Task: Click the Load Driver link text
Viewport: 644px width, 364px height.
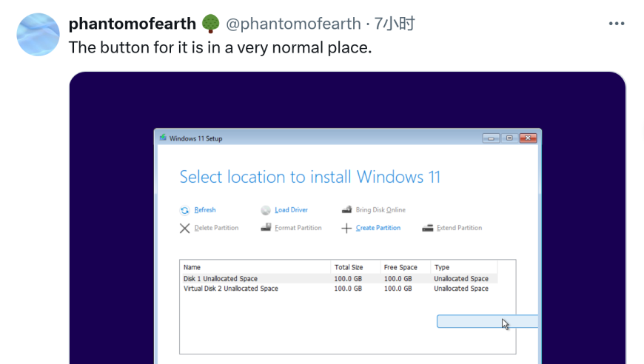Action: [x=291, y=209]
